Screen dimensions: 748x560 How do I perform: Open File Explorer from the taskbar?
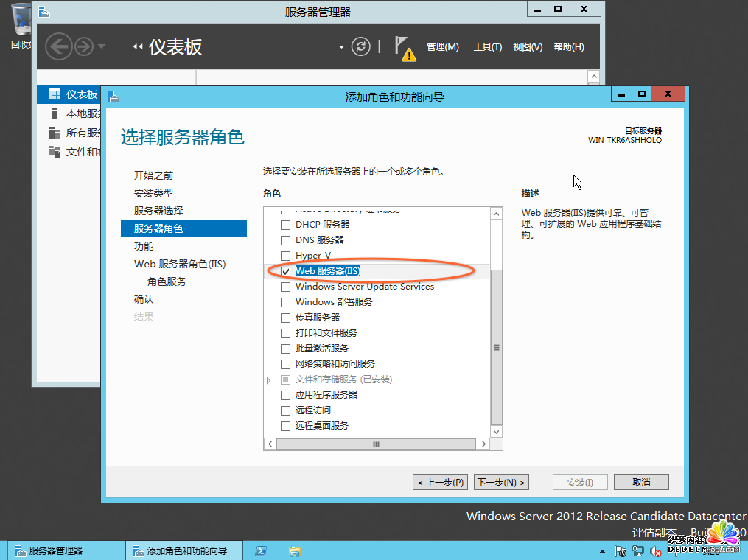pyautogui.click(x=294, y=550)
